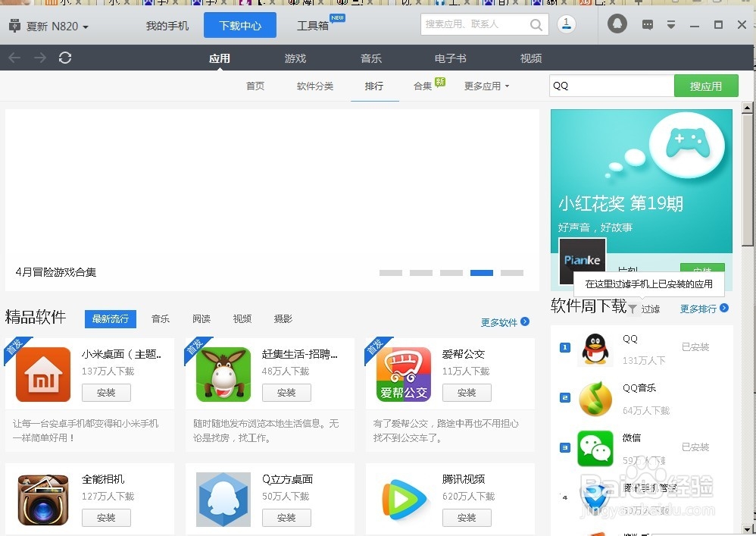The height and width of the screenshot is (536, 756).
Task: Select the 最新流行 filter tab
Action: click(111, 319)
